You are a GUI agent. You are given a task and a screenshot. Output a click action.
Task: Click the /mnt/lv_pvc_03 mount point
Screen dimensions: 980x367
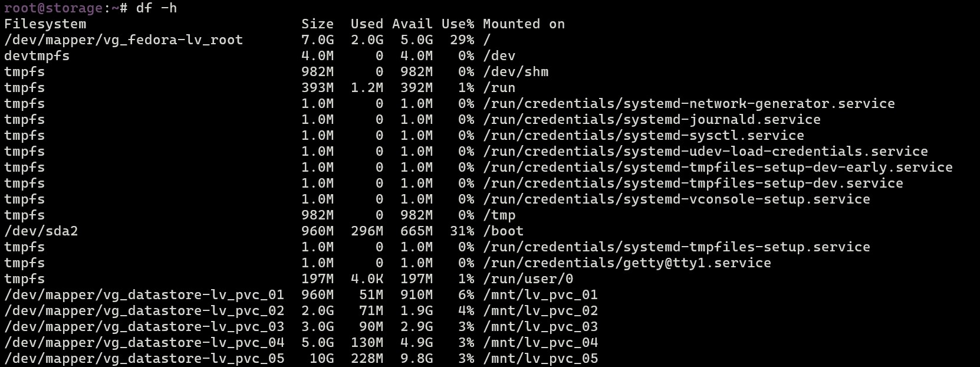coord(540,327)
